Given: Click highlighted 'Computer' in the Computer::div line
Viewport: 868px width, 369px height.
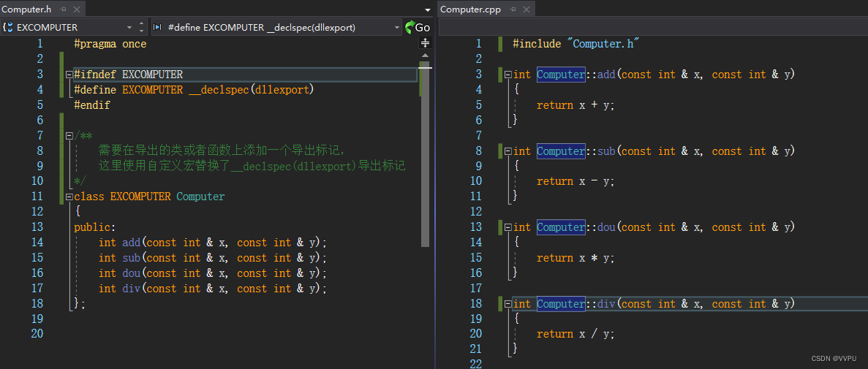Looking at the screenshot, I should tap(561, 304).
